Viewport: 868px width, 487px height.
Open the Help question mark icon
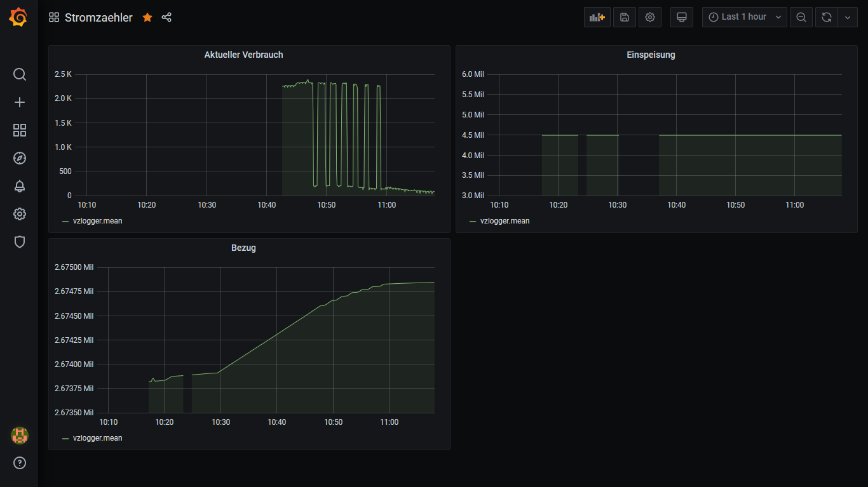click(x=20, y=463)
